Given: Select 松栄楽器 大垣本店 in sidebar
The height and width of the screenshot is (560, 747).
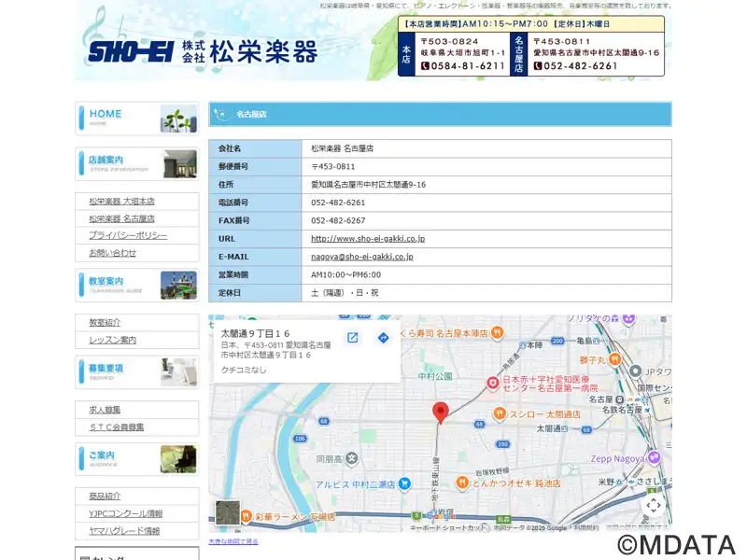Looking at the screenshot, I should (122, 202).
